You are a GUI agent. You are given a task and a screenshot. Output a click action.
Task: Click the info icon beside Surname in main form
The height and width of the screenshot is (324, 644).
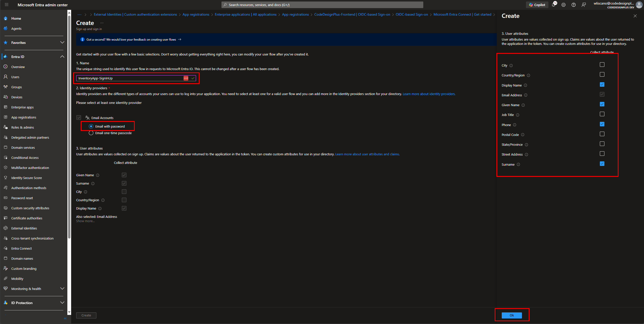coord(93,184)
